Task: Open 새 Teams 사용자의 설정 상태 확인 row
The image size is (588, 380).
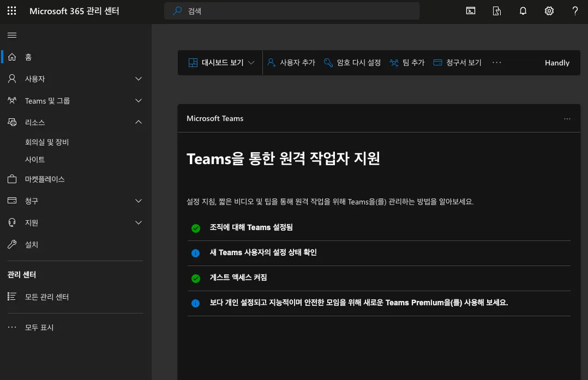Action: pyautogui.click(x=379, y=253)
